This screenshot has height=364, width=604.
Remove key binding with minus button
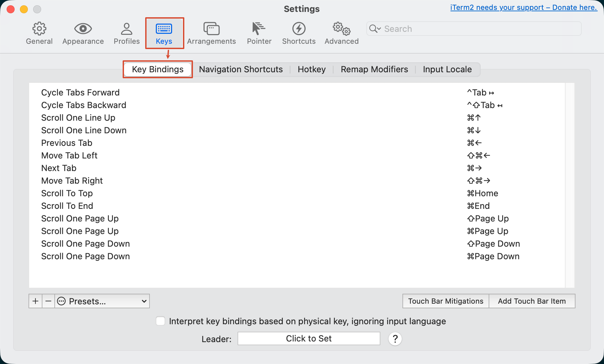(x=48, y=301)
